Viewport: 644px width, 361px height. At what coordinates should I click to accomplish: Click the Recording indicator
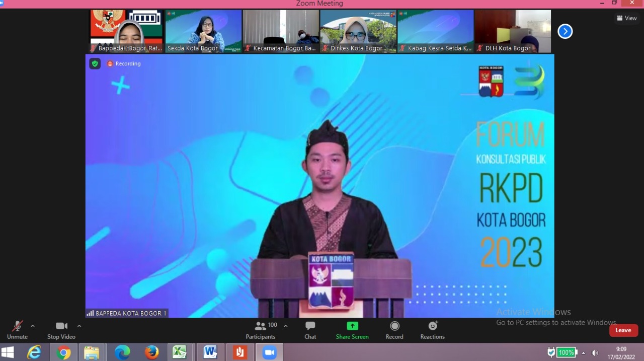coord(124,64)
